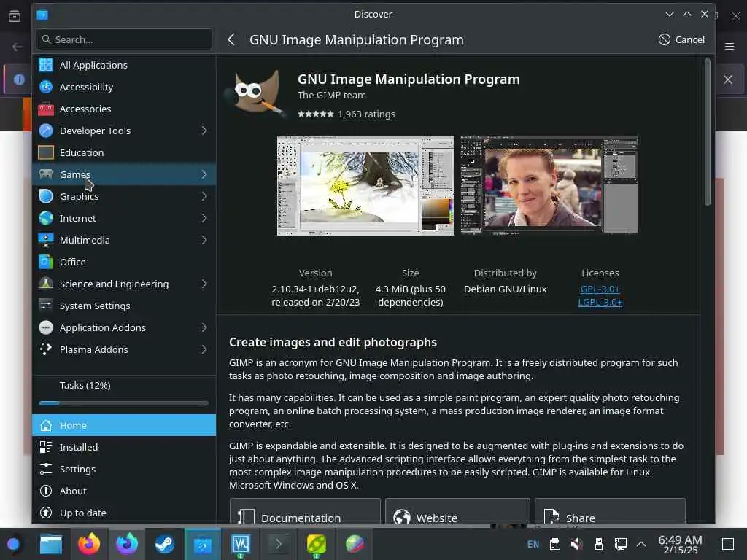The height and width of the screenshot is (560, 747).
Task: Open the clipboard tray icon
Action: pyautogui.click(x=554, y=544)
